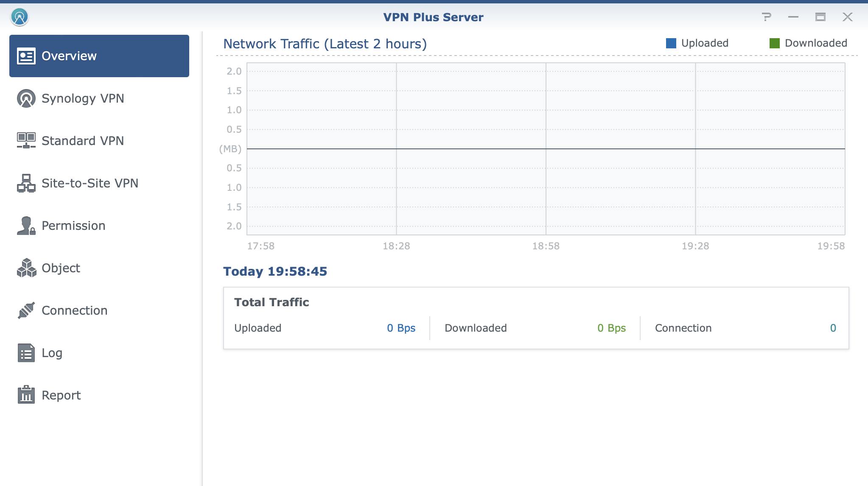The height and width of the screenshot is (486, 868).
Task: Click the Permission user lock icon
Action: [26, 226]
